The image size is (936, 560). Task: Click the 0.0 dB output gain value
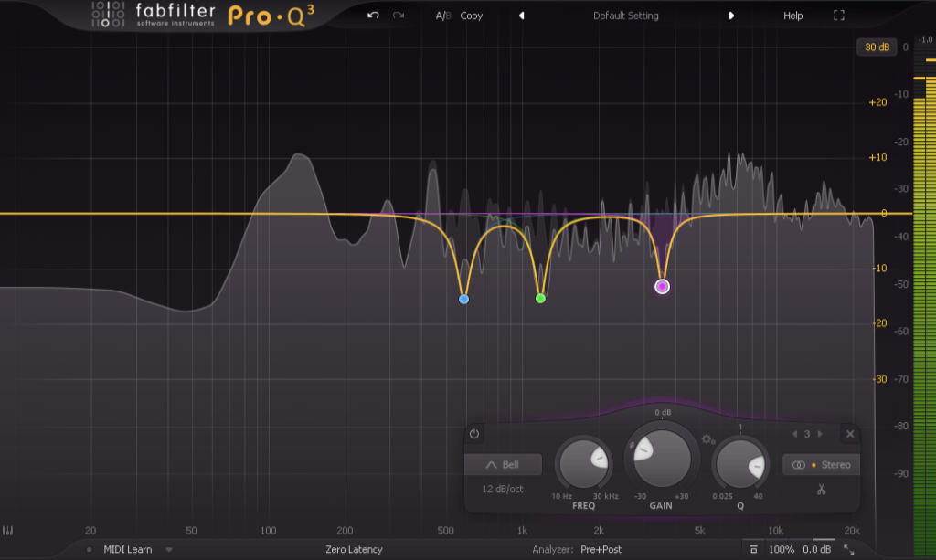tap(816, 549)
